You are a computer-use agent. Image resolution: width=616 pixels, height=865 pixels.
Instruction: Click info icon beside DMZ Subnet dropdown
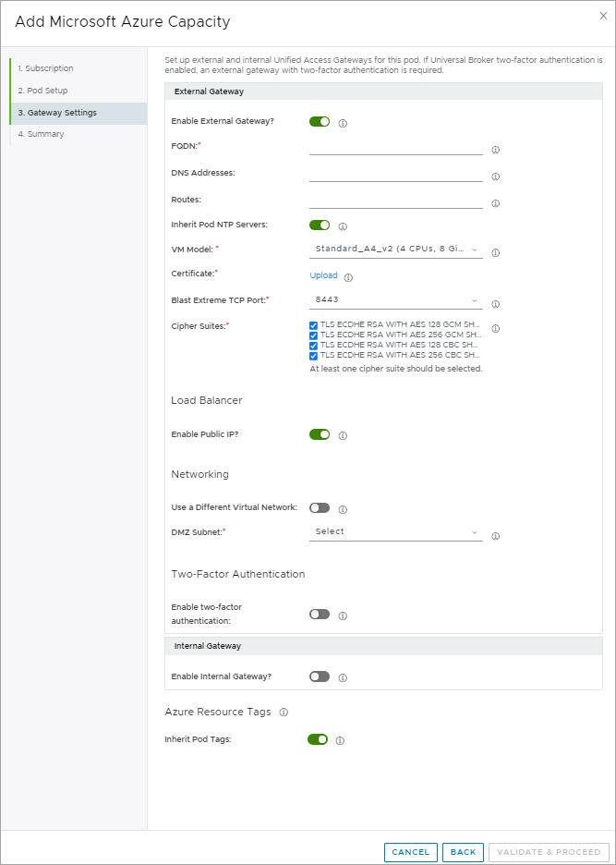[x=495, y=536]
